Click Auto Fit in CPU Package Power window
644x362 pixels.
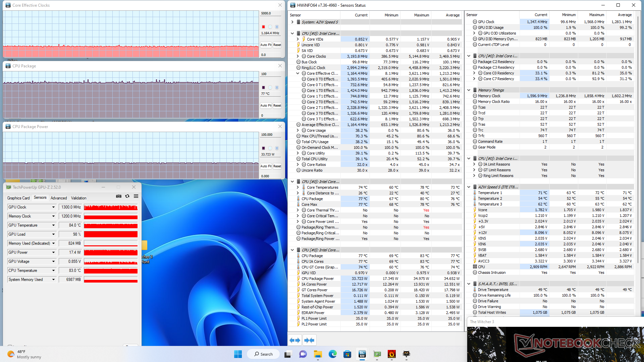click(266, 166)
